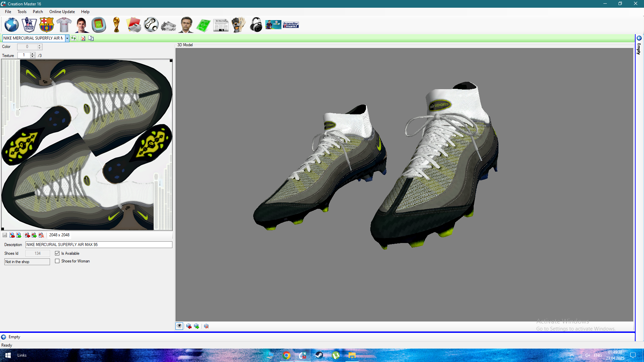Image resolution: width=644 pixels, height=362 pixels.
Task: Expand the Empty side panel arrow at right
Action: click(639, 38)
